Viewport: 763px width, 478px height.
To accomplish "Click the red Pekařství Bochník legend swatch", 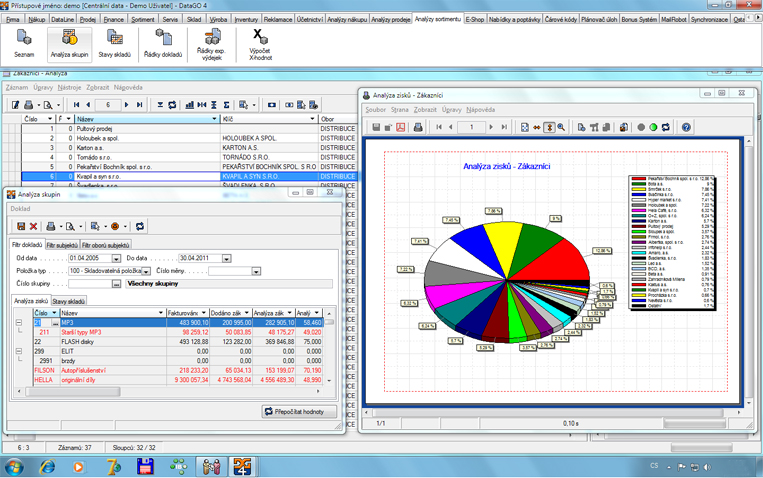I will click(x=638, y=178).
